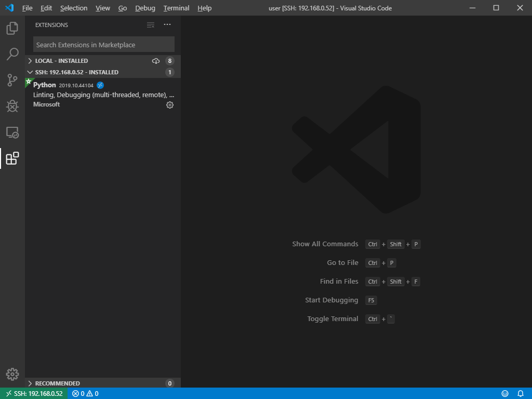Click the badge count 0 in Recommended section
Screen dimensions: 532x399
click(170, 383)
